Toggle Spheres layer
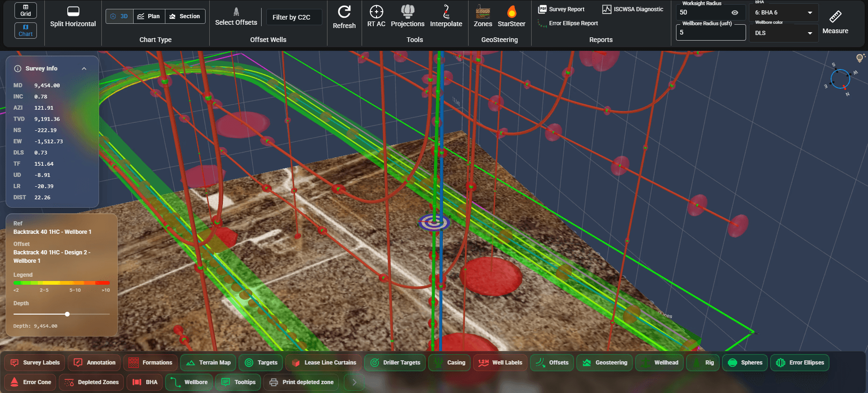 tap(745, 363)
